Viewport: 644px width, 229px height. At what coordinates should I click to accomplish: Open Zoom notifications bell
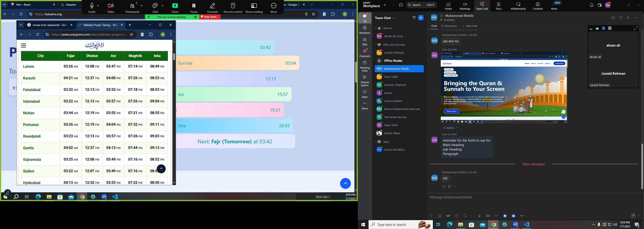(591, 5)
